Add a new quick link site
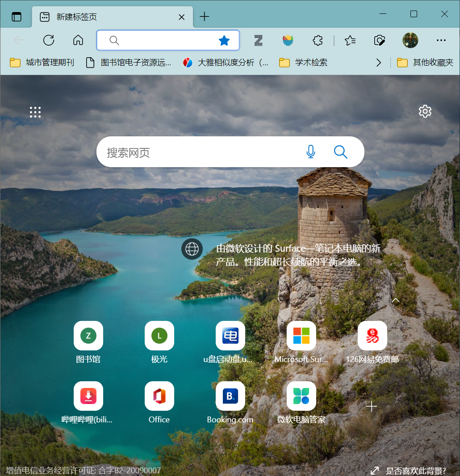Viewport: 460px width, 476px height. tap(372, 406)
